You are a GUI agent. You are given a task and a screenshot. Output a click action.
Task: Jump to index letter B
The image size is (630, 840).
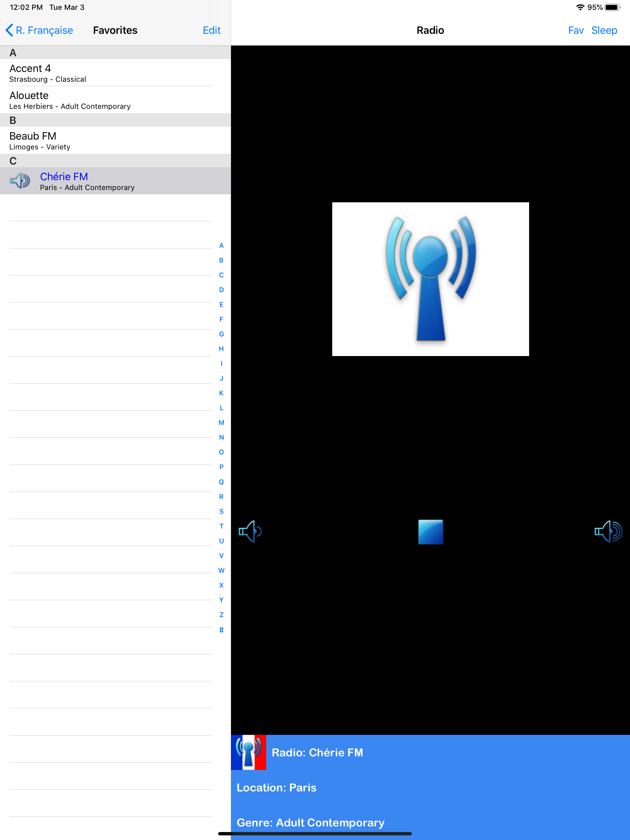[221, 260]
